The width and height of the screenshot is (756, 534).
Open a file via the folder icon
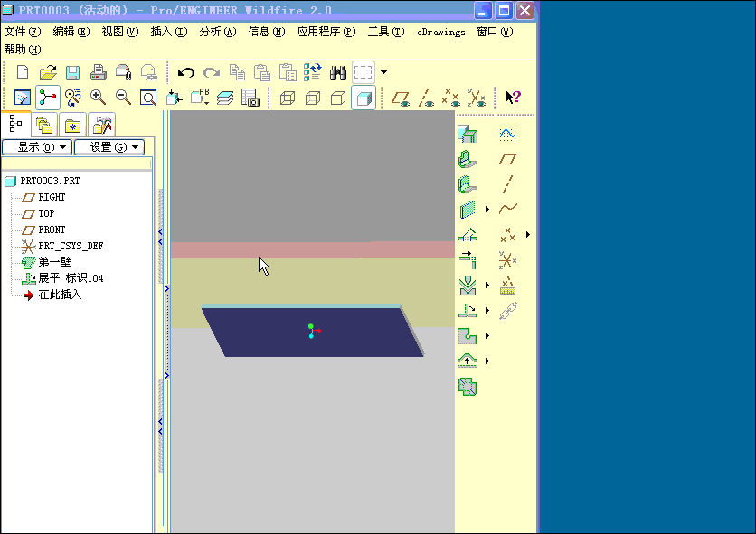pos(48,72)
